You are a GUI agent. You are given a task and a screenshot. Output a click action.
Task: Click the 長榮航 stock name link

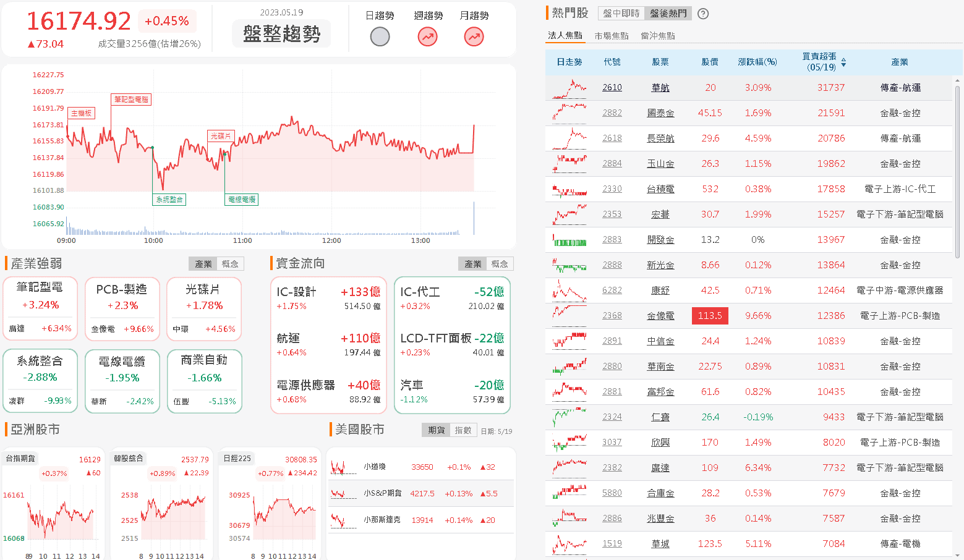[x=660, y=138]
